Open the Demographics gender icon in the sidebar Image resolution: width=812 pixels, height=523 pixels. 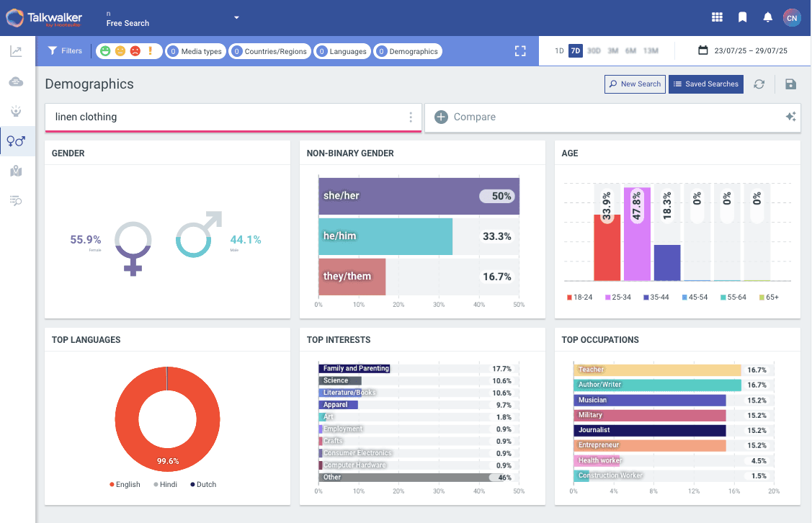[x=17, y=140]
